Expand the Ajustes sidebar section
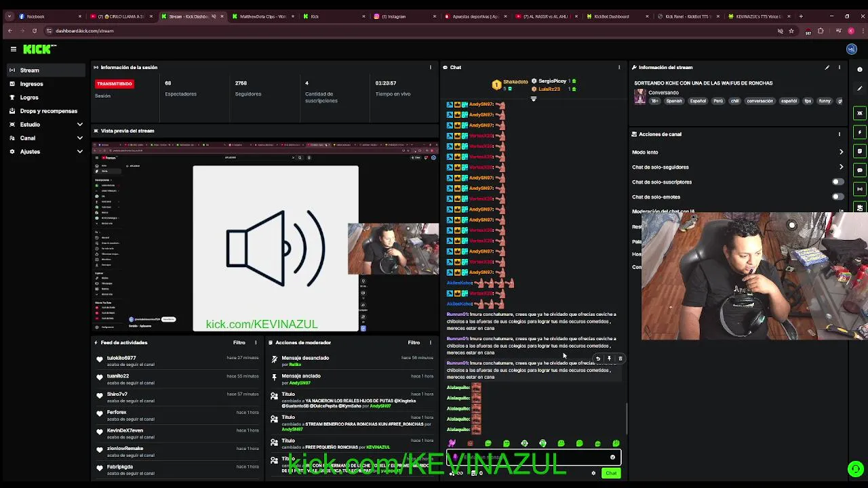 tap(79, 151)
